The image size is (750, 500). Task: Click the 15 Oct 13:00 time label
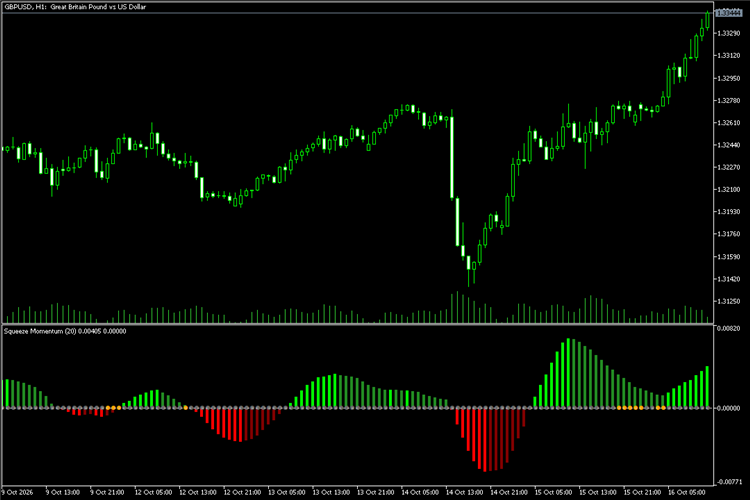point(598,492)
